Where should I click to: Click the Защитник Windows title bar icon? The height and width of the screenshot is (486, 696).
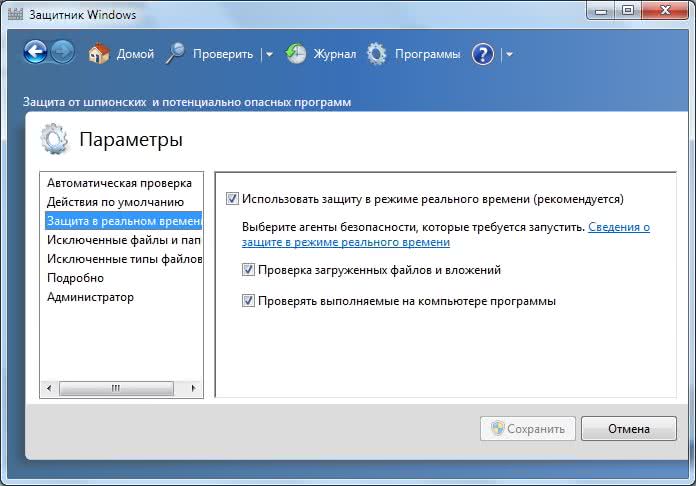pos(16,14)
